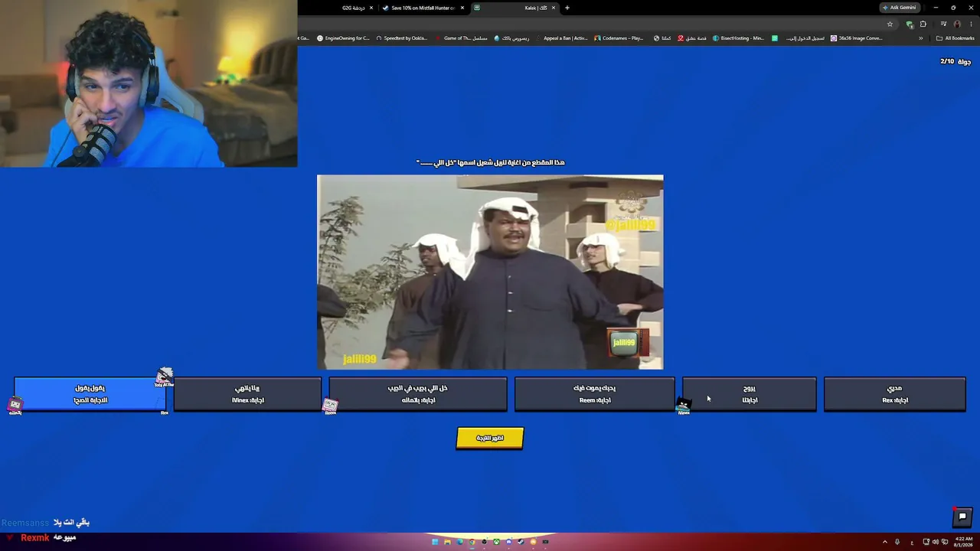Click the Reem avatar below the answers

pos(330,406)
